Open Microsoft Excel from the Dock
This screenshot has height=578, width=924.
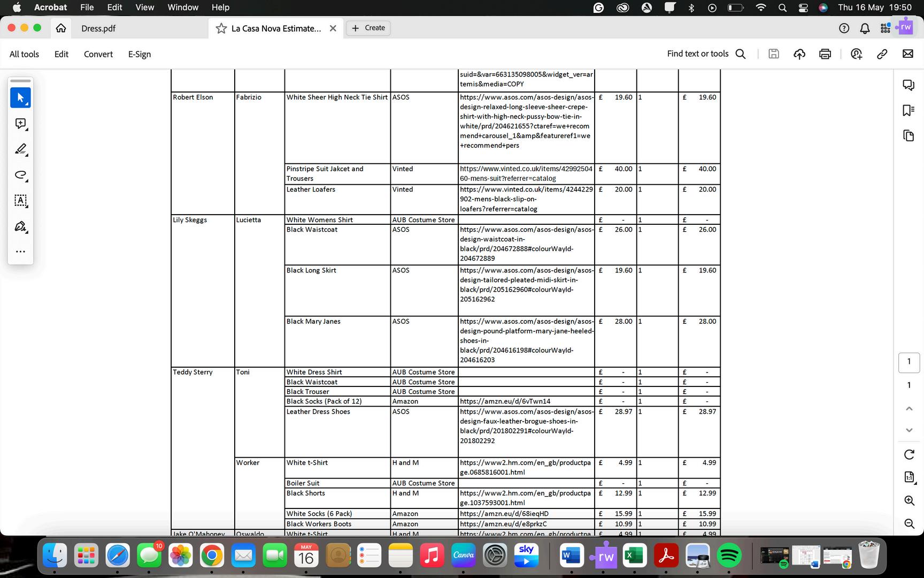tap(635, 556)
